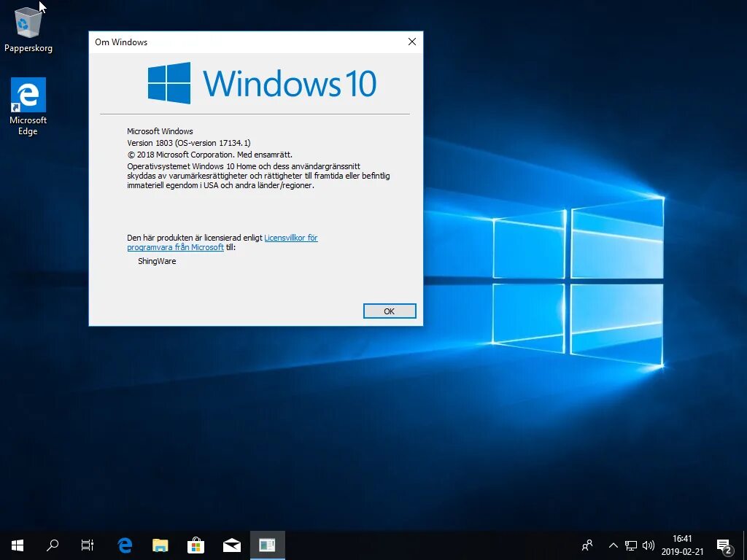Open the volume speaker tray icon
747x560 pixels.
coord(648,545)
